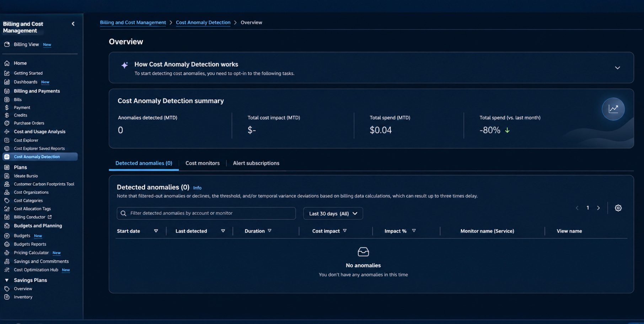Click the Dashboards chart icon
The width and height of the screenshot is (644, 324).
(x=7, y=82)
